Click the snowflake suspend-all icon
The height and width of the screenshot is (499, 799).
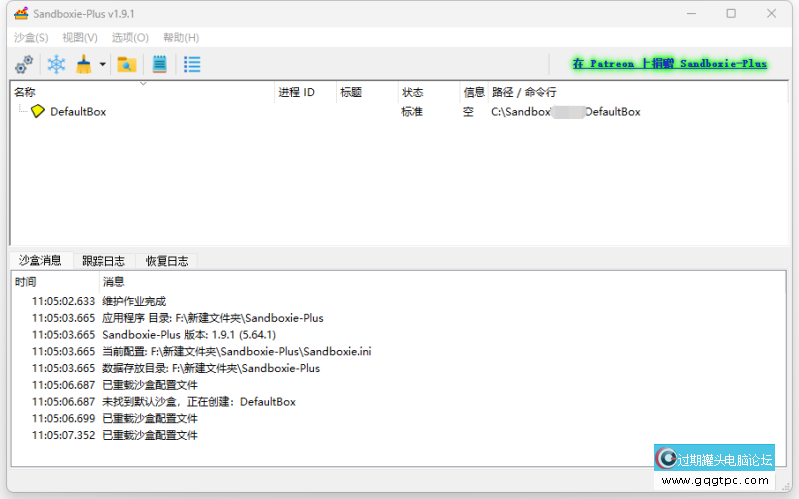click(x=57, y=65)
